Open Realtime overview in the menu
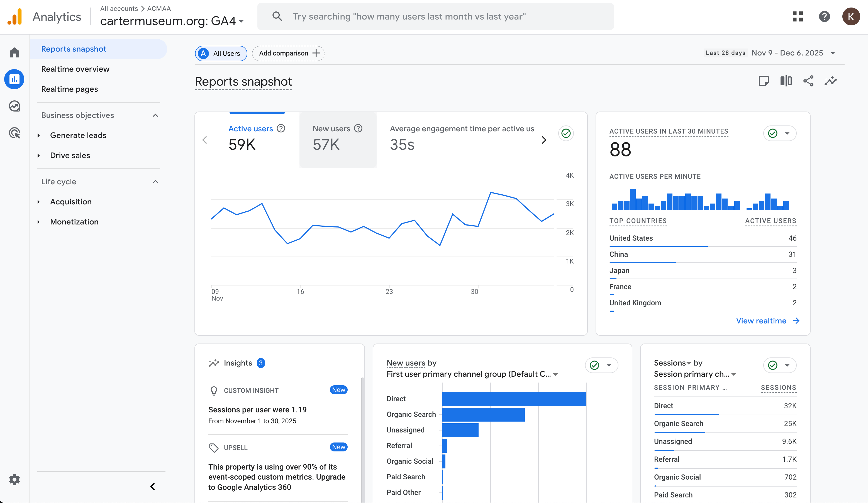The height and width of the screenshot is (503, 868). (x=75, y=69)
